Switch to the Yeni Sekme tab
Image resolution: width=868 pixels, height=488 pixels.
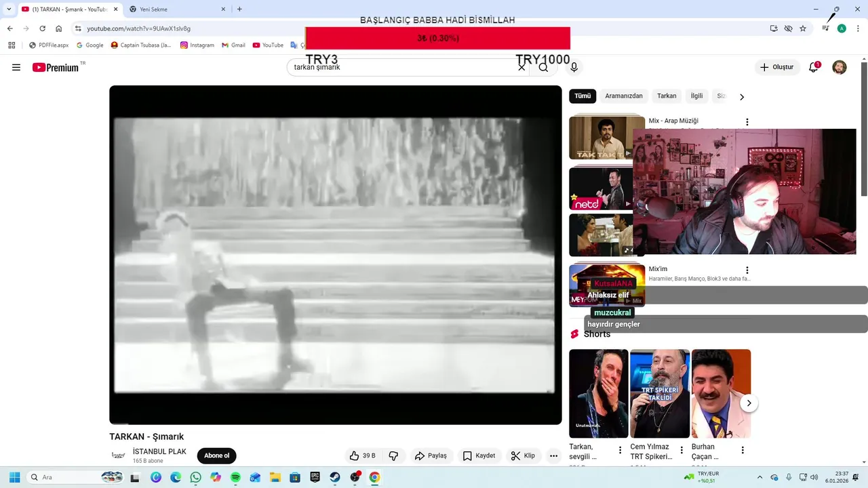point(176,9)
